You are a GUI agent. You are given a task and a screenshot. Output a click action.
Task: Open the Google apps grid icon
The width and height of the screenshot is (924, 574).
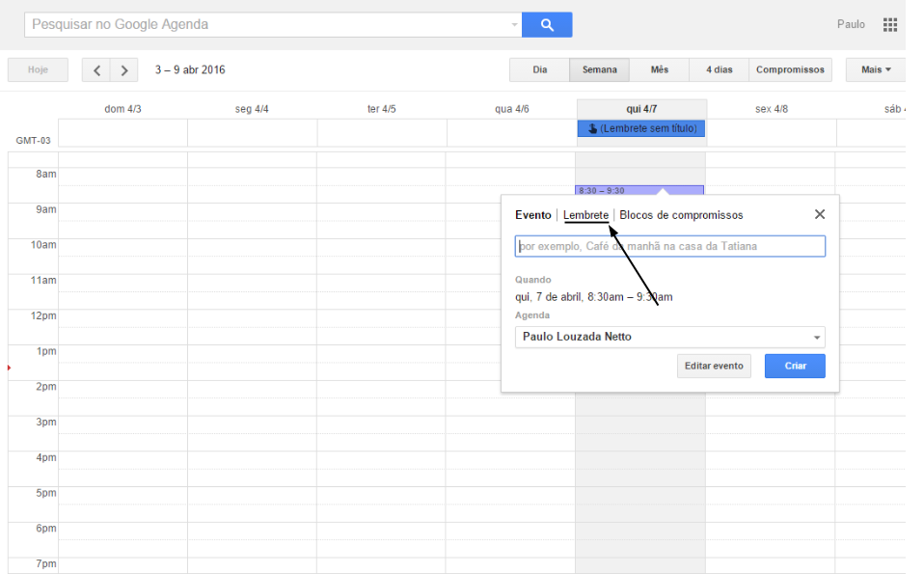coord(890,25)
